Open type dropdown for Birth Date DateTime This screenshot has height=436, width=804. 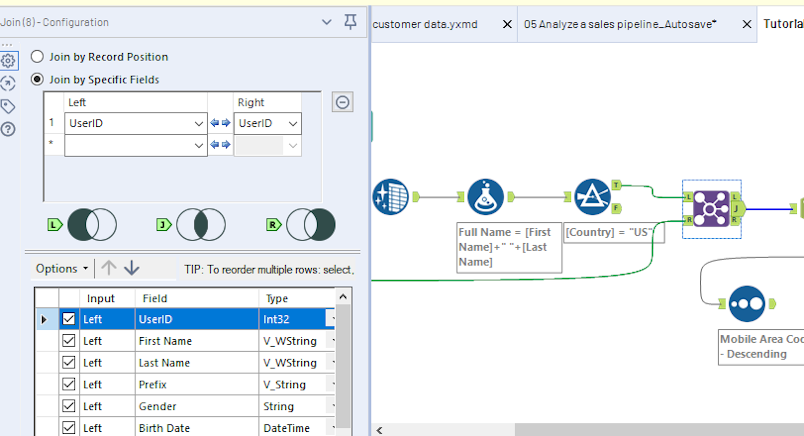point(331,428)
